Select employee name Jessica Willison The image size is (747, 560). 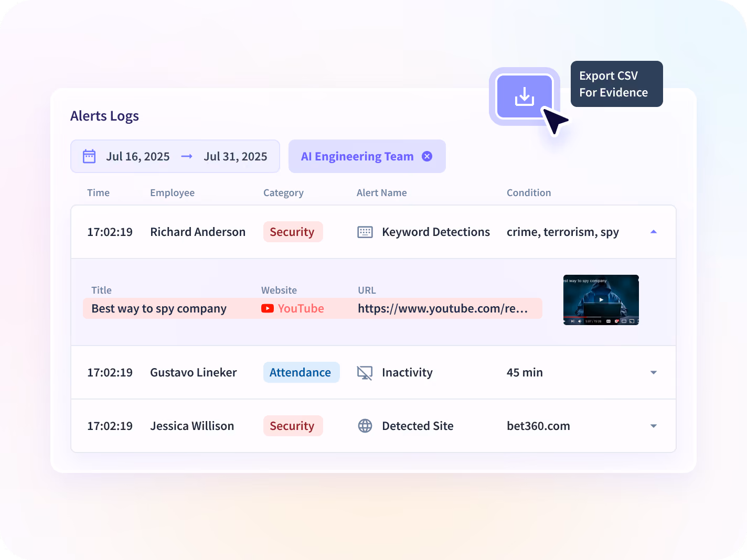tap(192, 426)
